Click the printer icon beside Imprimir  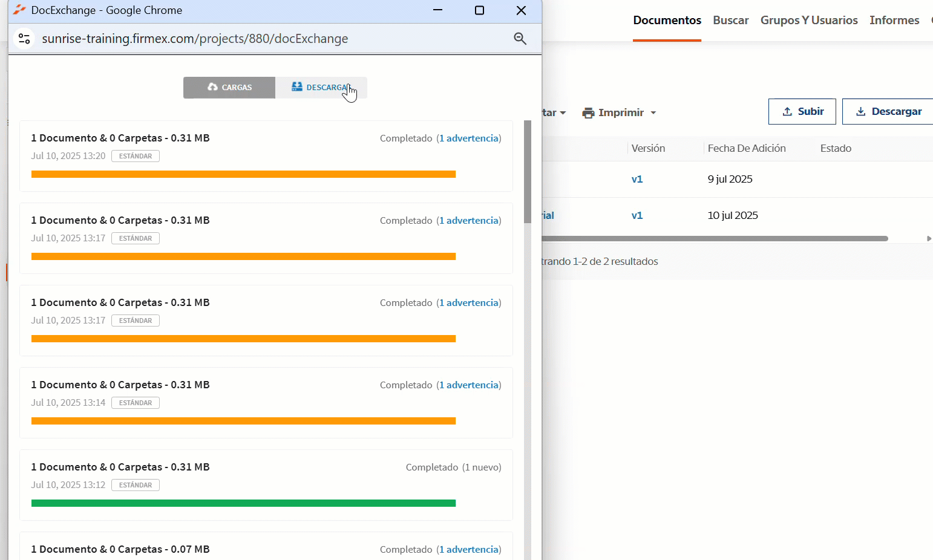coord(588,113)
